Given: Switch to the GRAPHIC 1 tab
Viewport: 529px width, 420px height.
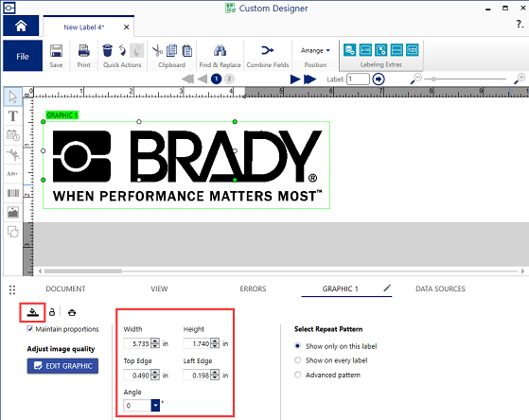Looking at the screenshot, I should [340, 289].
